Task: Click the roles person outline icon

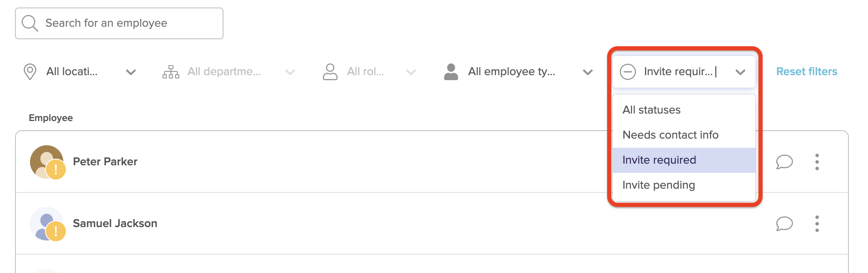Action: [330, 71]
